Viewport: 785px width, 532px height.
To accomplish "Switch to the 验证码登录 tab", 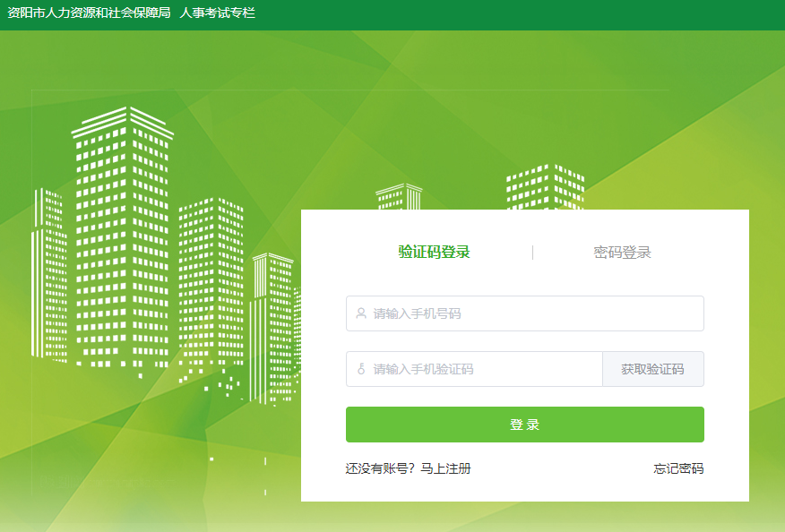I will point(434,253).
